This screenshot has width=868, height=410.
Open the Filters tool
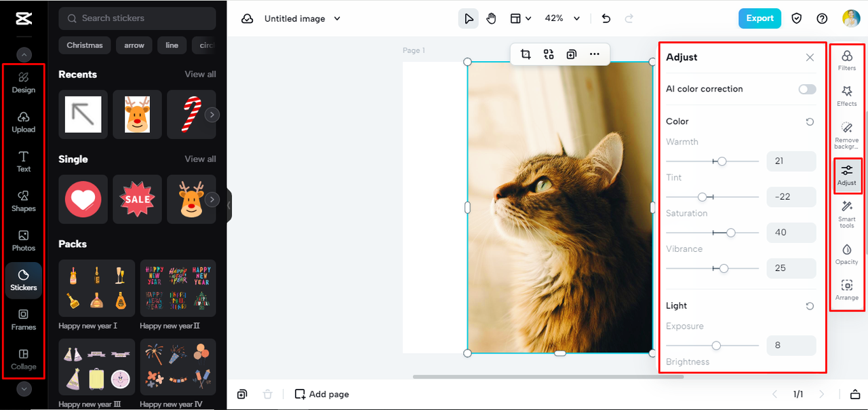click(x=847, y=60)
